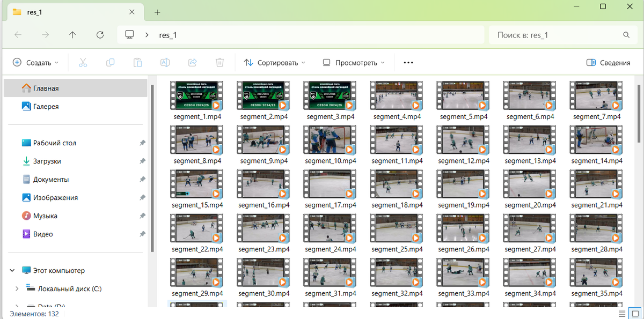644x319 pixels.
Task: Click the file name segment_12.mp4
Action: [464, 160]
